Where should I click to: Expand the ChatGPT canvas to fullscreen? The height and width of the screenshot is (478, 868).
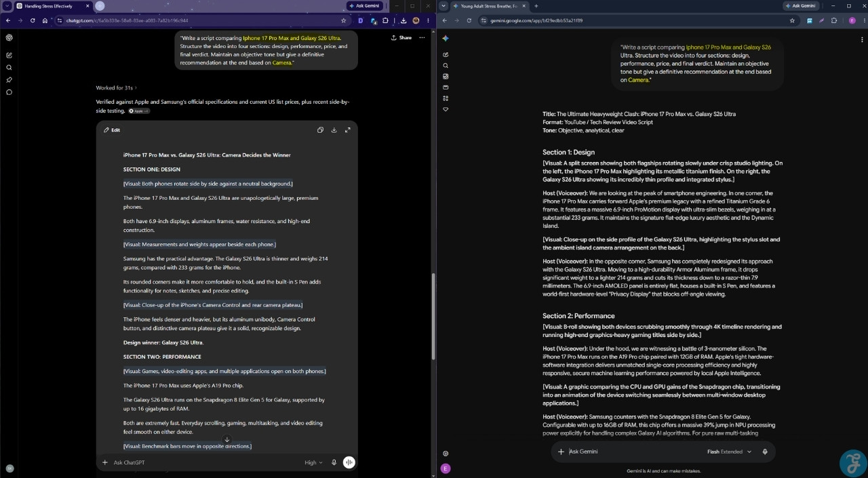(x=347, y=130)
